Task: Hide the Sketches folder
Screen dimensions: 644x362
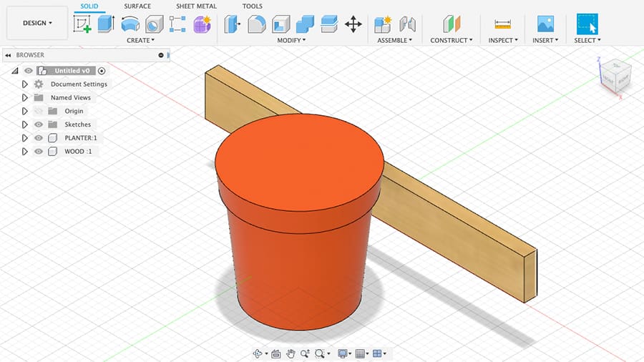Action: [39, 124]
